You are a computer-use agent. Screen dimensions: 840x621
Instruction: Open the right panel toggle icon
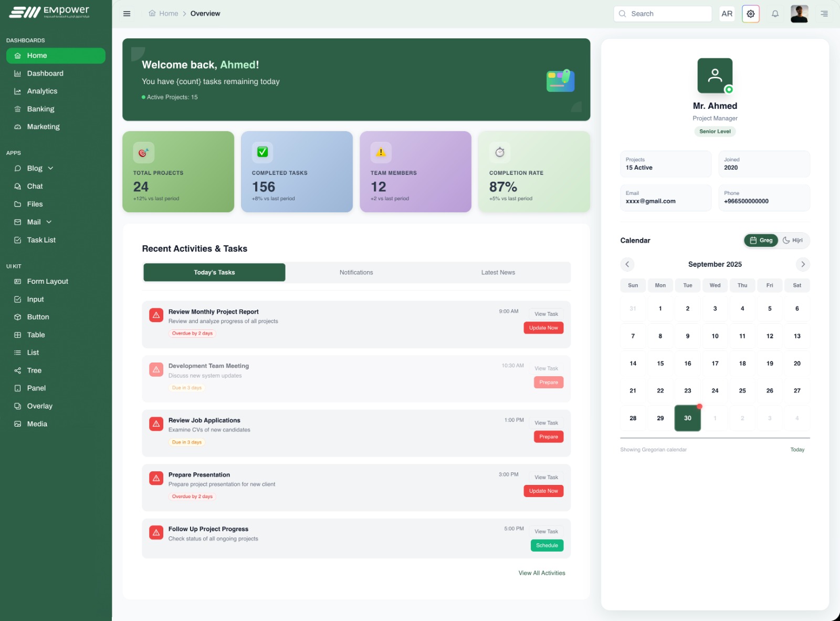pyautogui.click(x=824, y=14)
